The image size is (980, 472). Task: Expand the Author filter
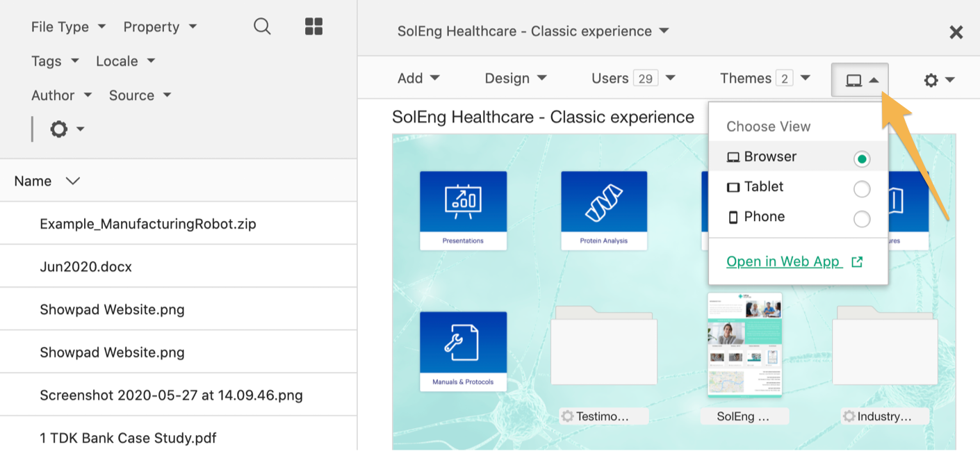[61, 95]
